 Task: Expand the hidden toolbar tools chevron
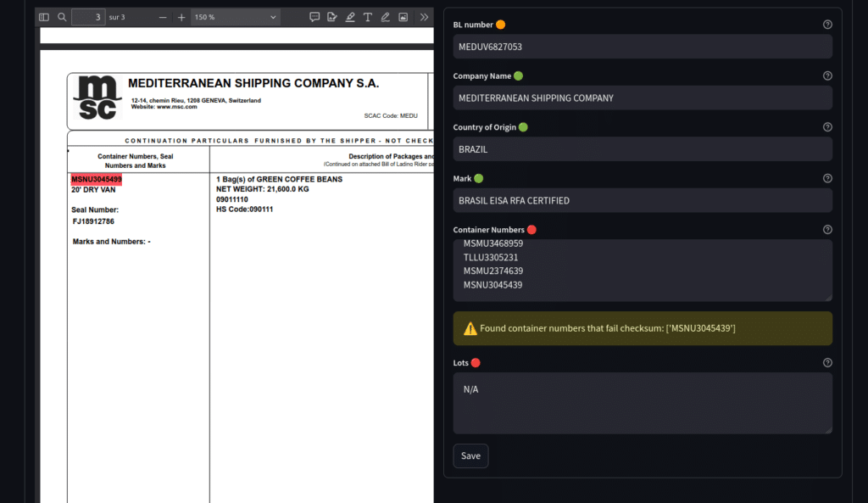(425, 16)
